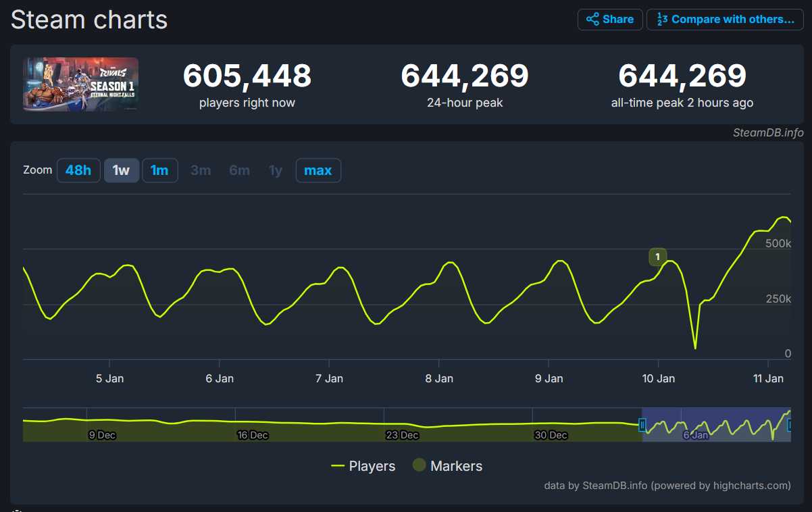Screen dimensions: 812x512
Task: Click the 605,448 players right now value
Action: coord(247,76)
